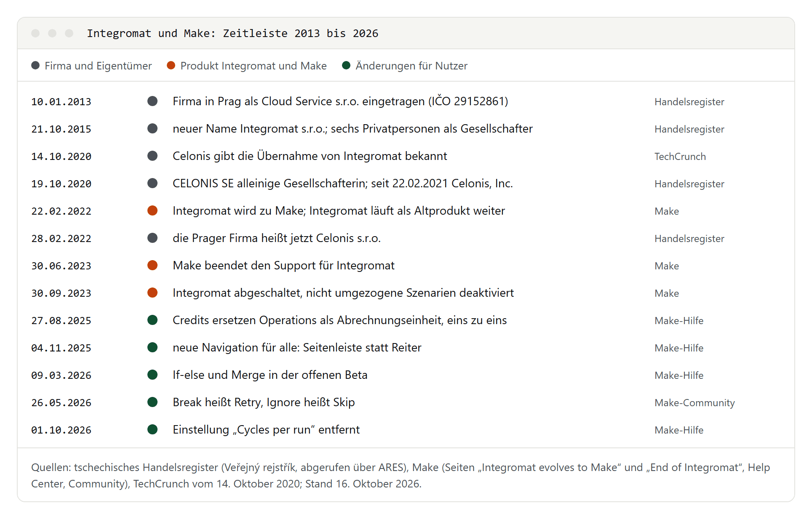
Task: Click 'Break heißt Retry, Ignore heißt Skip'
Action: (264, 402)
